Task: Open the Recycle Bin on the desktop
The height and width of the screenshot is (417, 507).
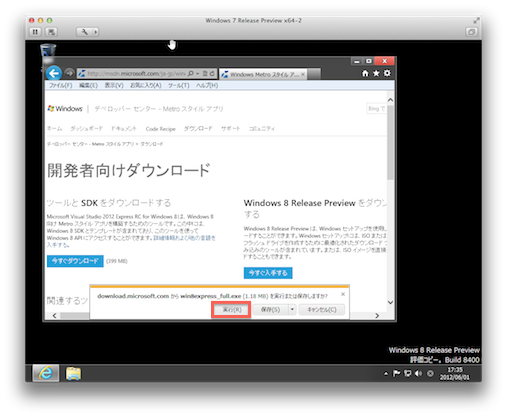Action: coord(48,50)
